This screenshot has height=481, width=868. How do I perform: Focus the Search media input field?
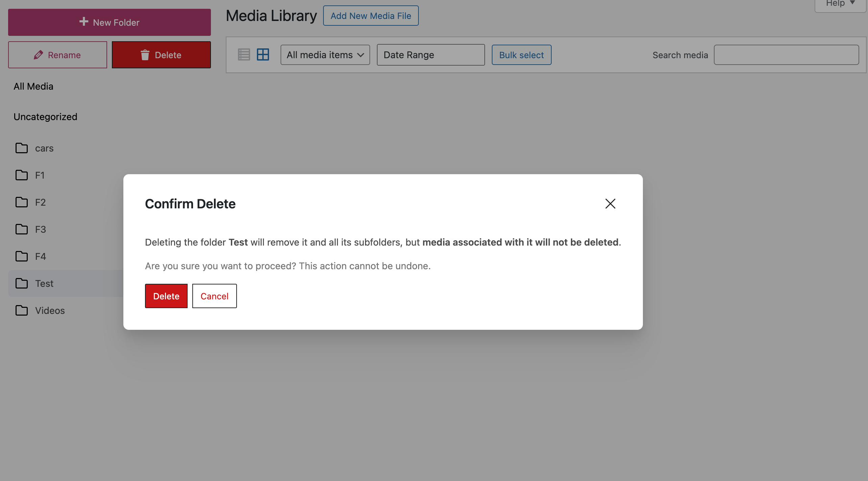click(x=786, y=55)
